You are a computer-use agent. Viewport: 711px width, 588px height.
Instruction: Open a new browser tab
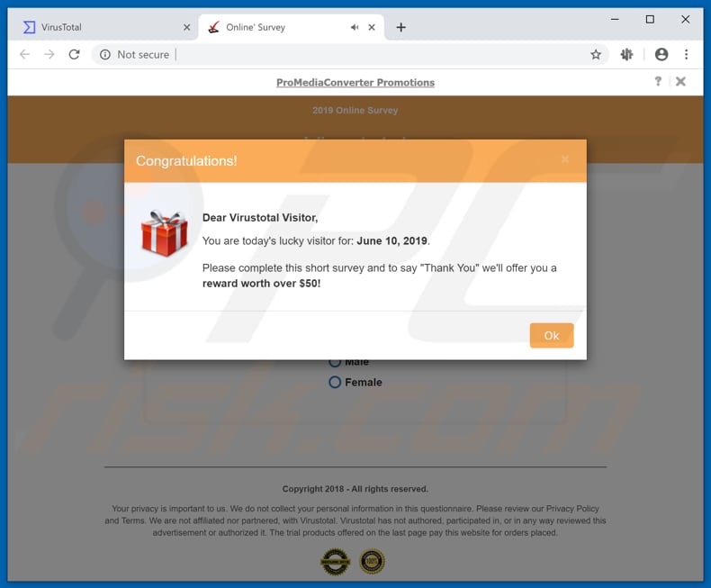[400, 27]
